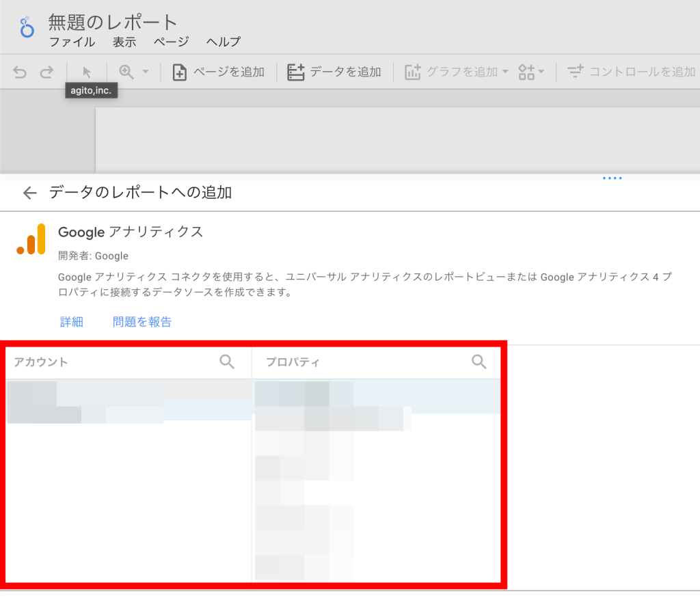Click the プロパティ column header
The width and height of the screenshot is (700, 609).
(x=293, y=362)
